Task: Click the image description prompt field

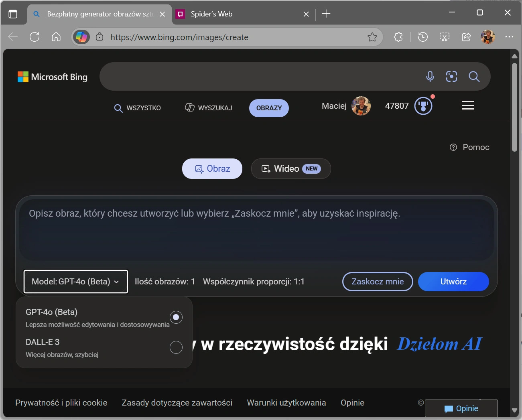Action: pos(256,230)
